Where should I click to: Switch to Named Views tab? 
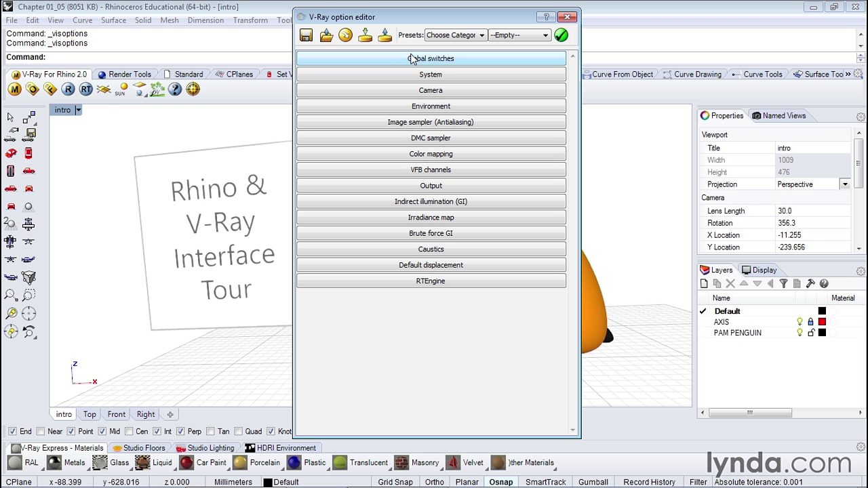point(778,116)
